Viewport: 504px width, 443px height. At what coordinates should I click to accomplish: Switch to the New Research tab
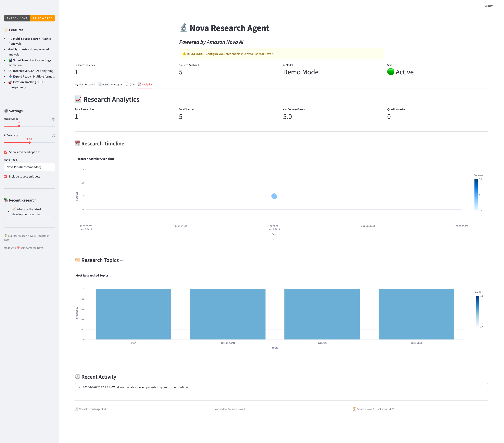(85, 85)
